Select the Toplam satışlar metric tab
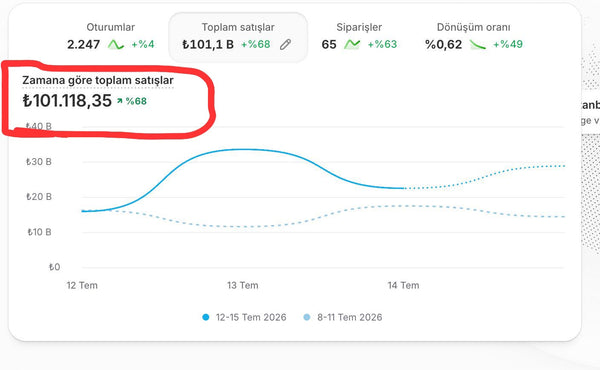 [x=238, y=37]
